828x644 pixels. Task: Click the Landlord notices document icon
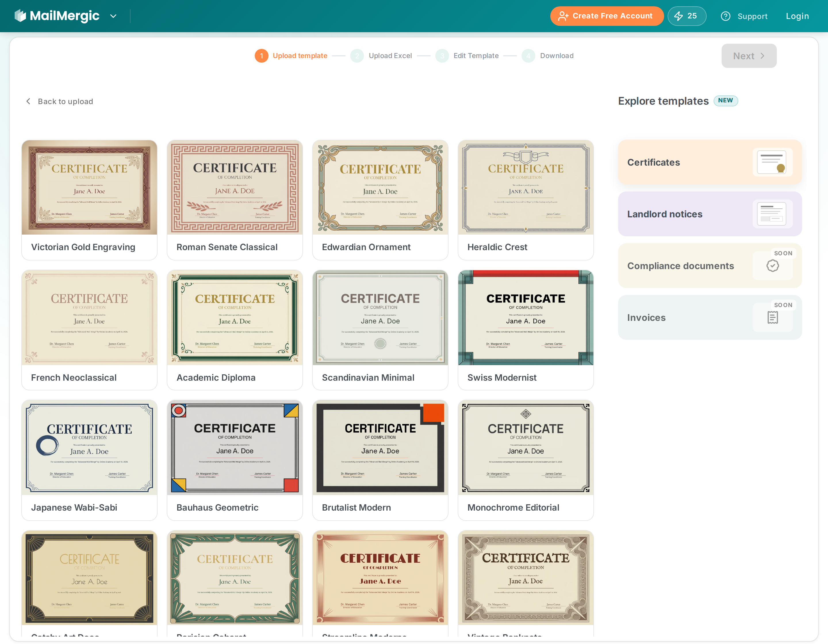click(772, 214)
